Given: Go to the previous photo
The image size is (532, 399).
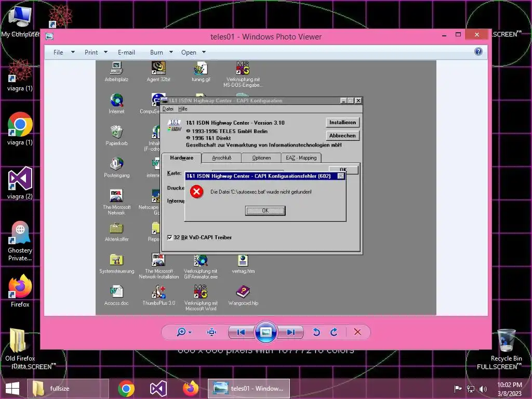Looking at the screenshot, I should [x=241, y=332].
